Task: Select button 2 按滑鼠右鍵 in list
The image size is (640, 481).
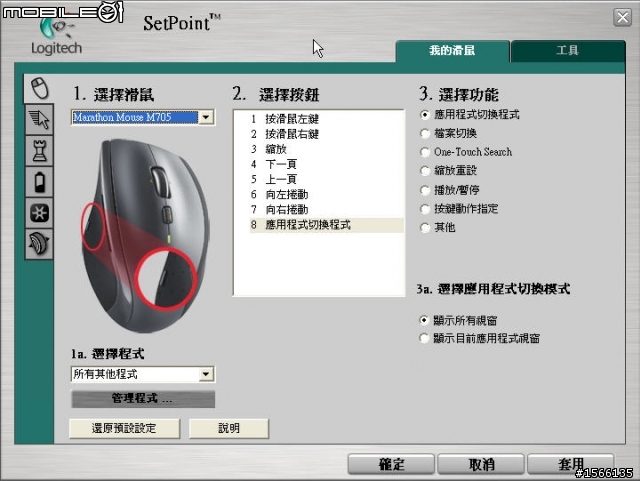Action: coord(326,134)
